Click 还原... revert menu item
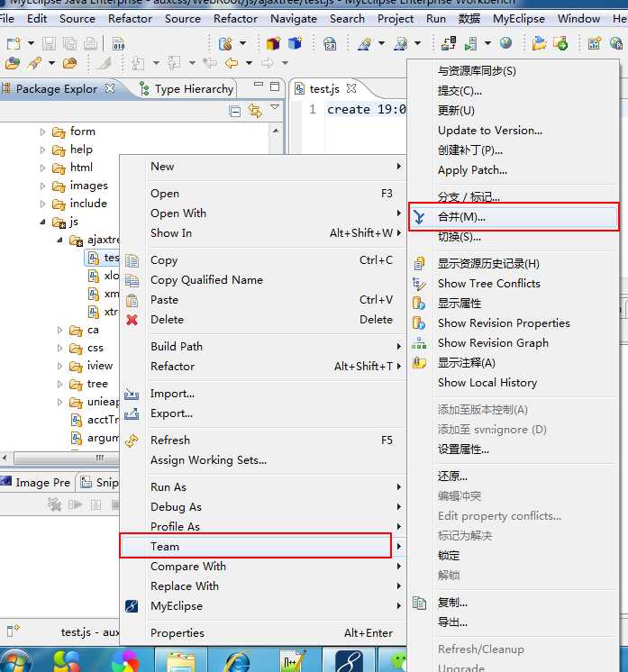Image resolution: width=628 pixels, height=672 pixels. coord(514,477)
